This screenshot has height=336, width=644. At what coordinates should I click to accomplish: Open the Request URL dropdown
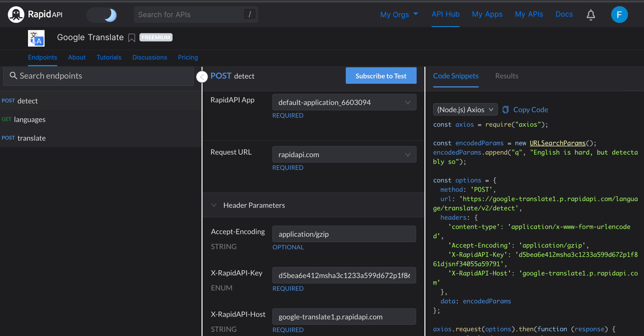(344, 154)
